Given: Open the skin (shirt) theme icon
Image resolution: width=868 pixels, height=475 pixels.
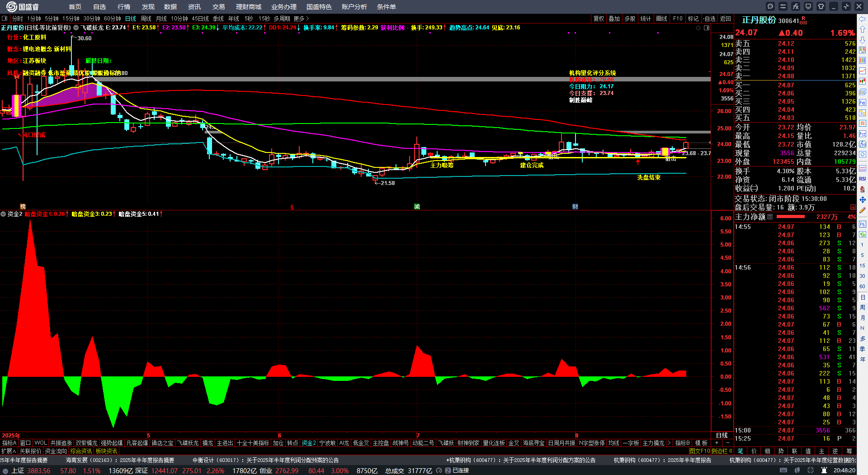Looking at the screenshot, I should [821, 6].
